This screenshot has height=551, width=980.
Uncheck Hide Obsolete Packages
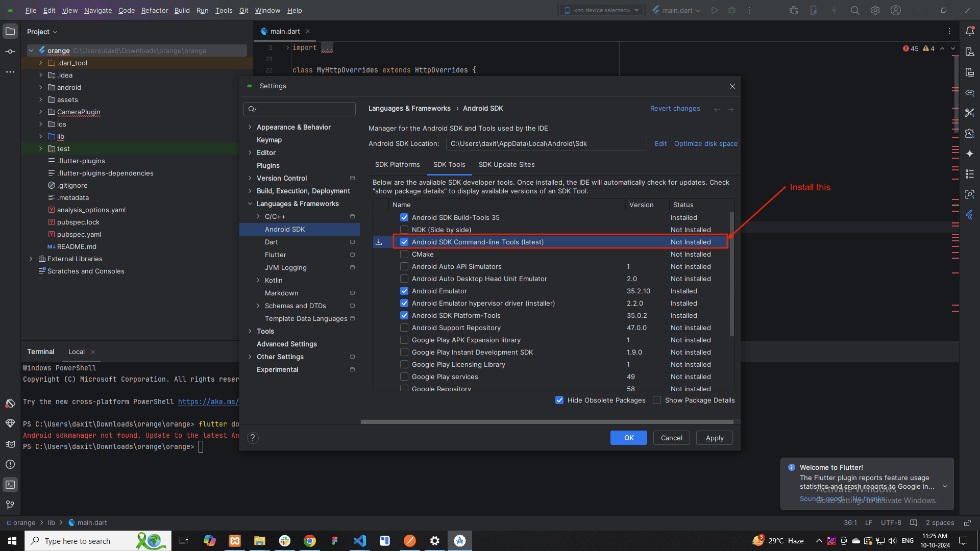point(559,400)
